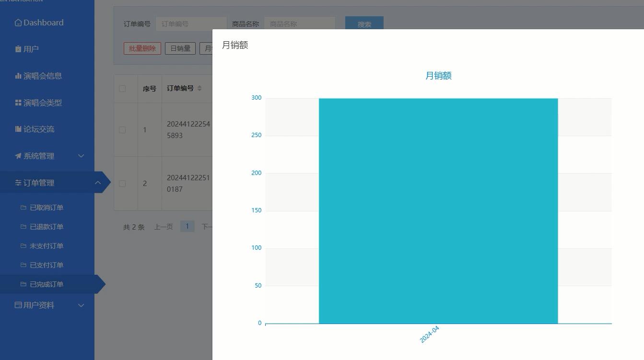The image size is (644, 360).
Task: Click the folder icon beside 未支付订单
Action: coord(23,246)
